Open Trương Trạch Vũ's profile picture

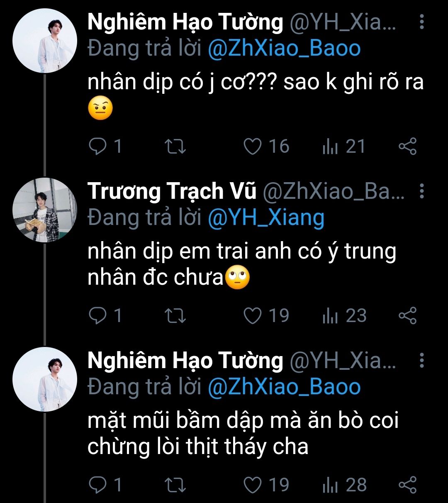coord(45,210)
